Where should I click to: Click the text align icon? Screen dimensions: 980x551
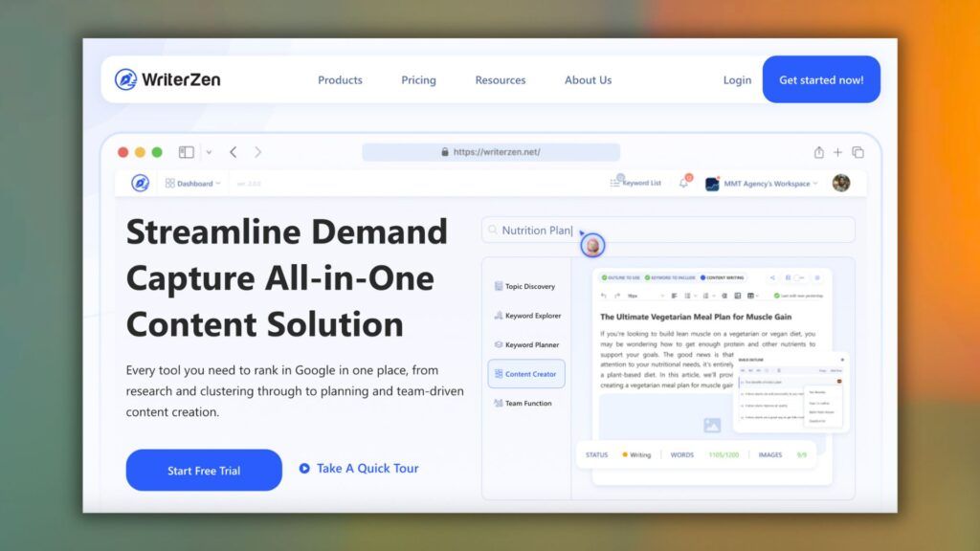(674, 297)
